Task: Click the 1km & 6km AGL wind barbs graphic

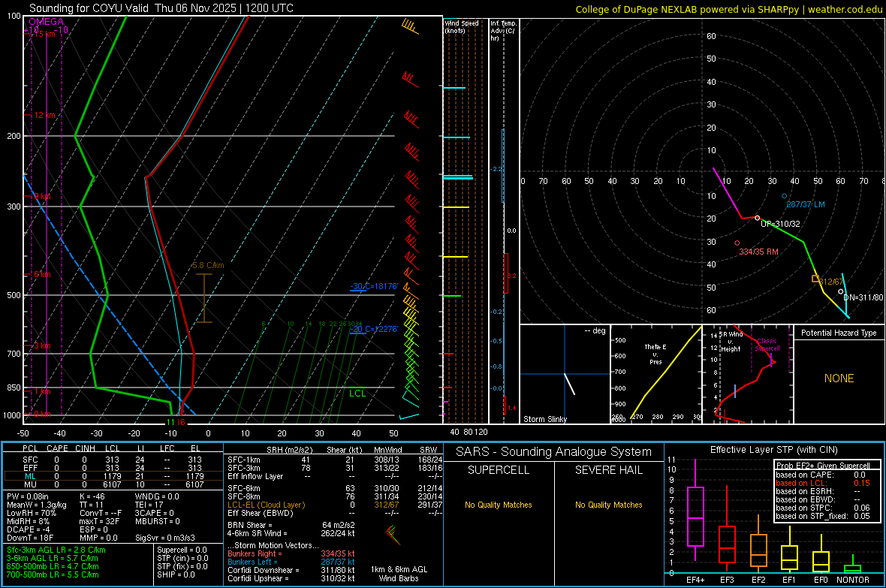Action: click(x=392, y=534)
